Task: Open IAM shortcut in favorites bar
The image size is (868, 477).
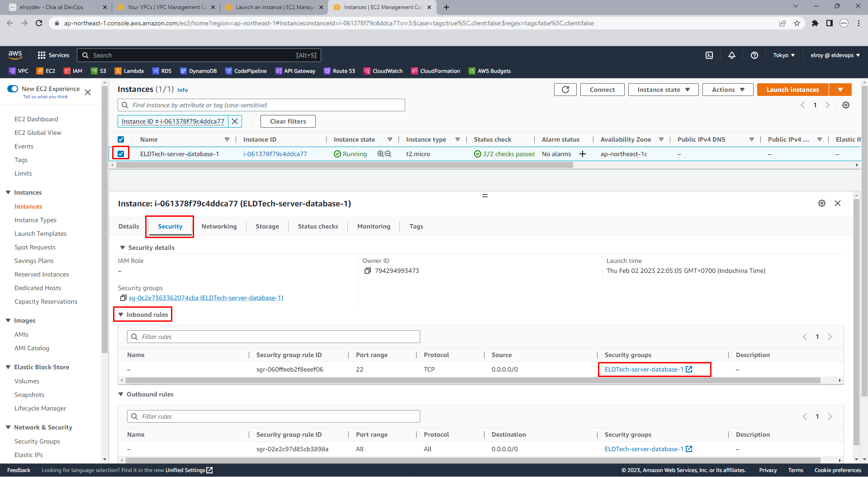Action: 73,71
